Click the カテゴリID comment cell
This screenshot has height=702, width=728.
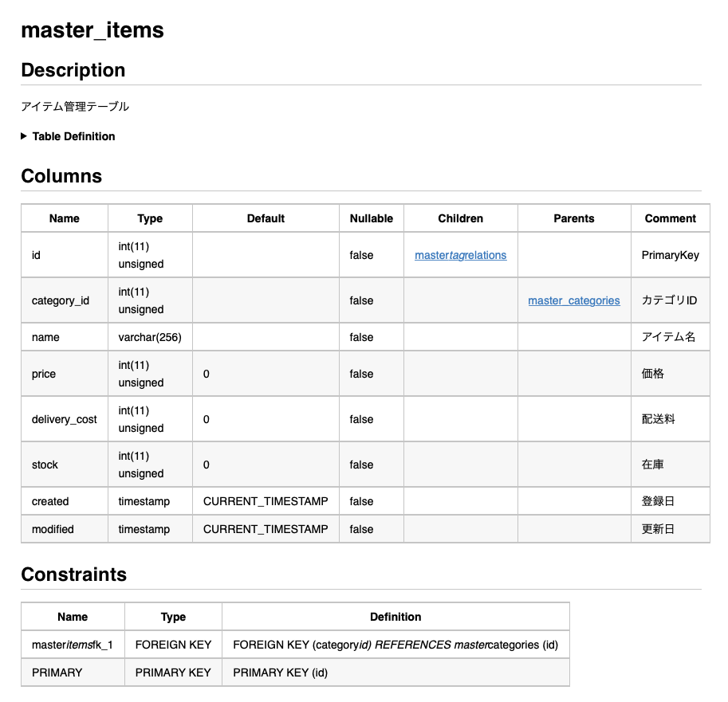670,300
